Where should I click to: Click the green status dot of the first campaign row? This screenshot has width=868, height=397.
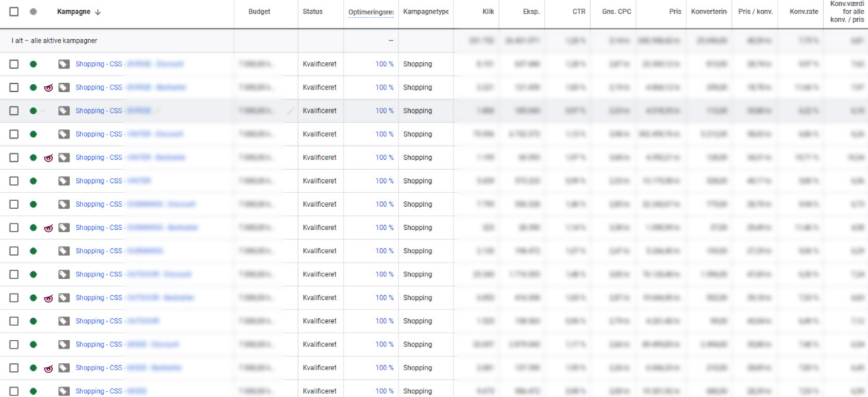(x=33, y=64)
